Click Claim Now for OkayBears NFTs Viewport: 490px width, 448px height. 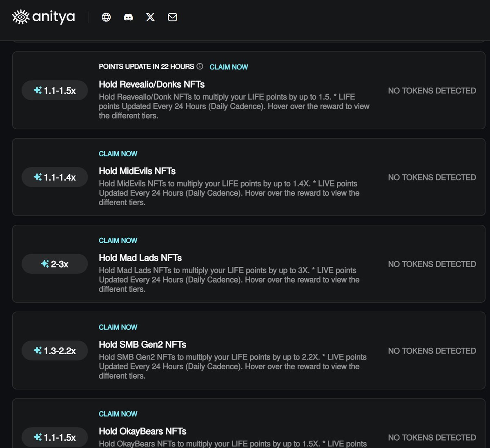pyautogui.click(x=118, y=414)
